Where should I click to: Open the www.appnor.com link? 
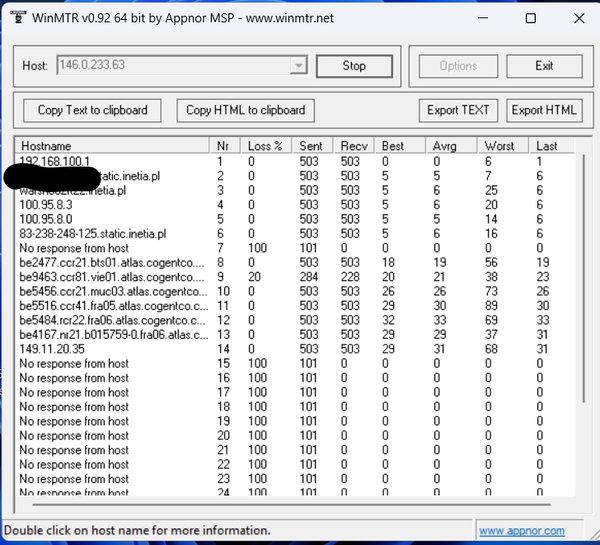[x=521, y=531]
